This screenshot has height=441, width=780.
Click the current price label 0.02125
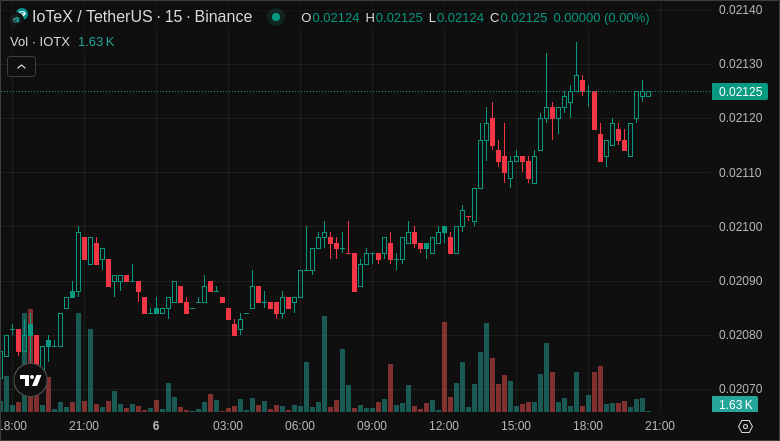tap(740, 91)
